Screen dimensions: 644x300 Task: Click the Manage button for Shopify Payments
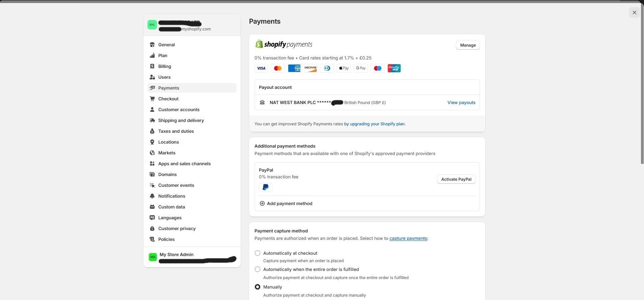468,45
